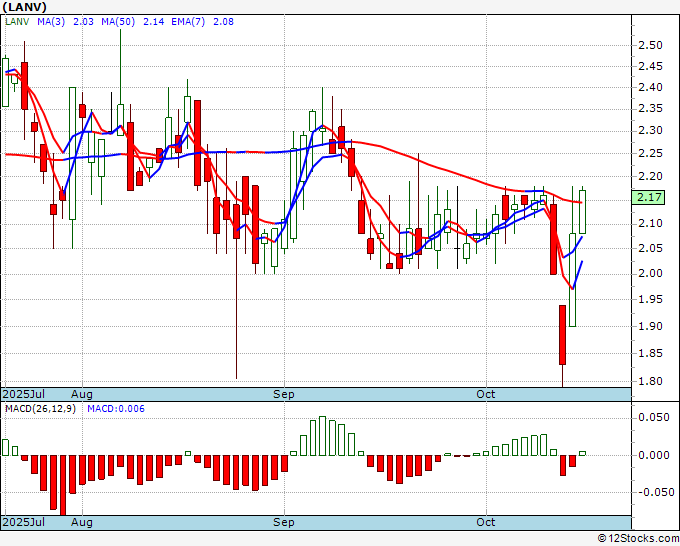This screenshot has height=546, width=680.
Task: Click Sep on MACD date axis
Action: (x=284, y=522)
